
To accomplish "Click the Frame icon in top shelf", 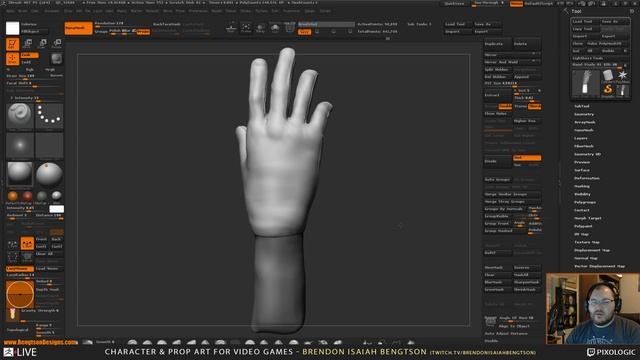I will pyautogui.click(x=246, y=28).
